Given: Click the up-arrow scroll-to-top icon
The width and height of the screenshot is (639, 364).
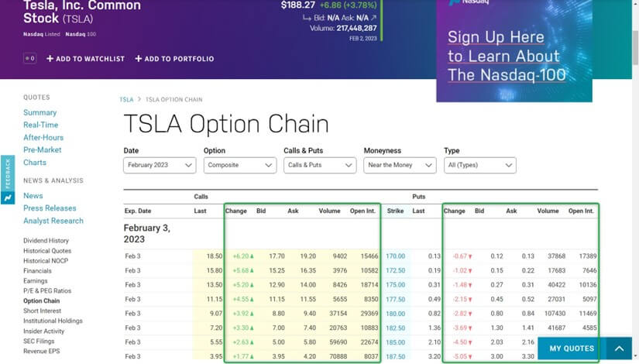Looking at the screenshot, I should [619, 349].
